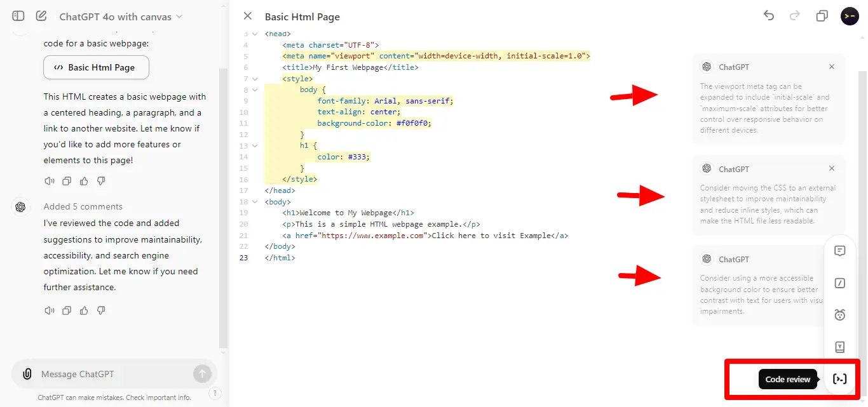Open the Basic Html Page canvas card
Viewport: 868px width, 407px height.
pos(96,67)
